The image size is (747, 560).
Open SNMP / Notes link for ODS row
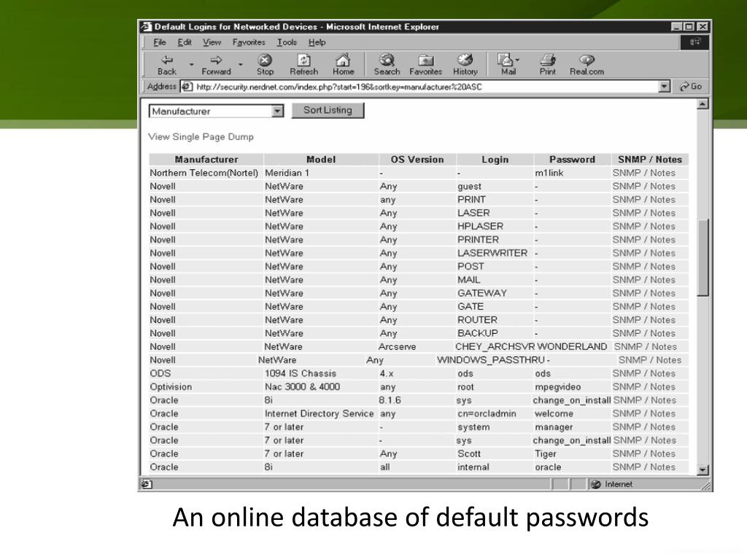pos(643,373)
